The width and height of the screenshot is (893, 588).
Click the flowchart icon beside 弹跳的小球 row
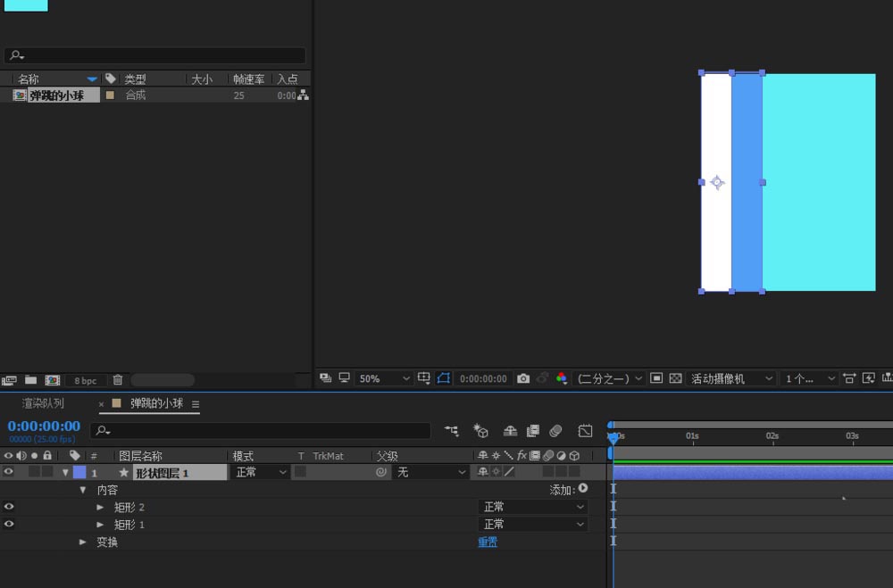[303, 95]
